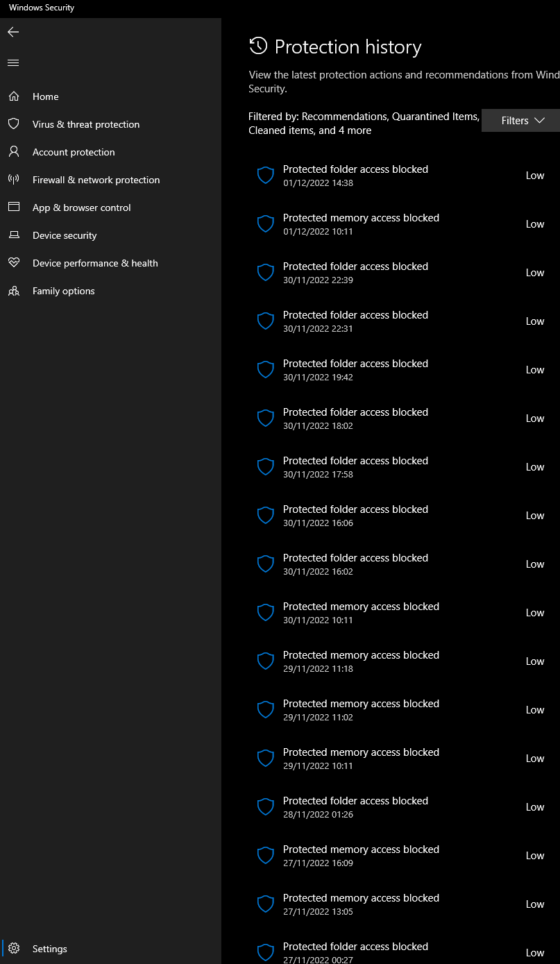Screen dimensions: 560x964
Task: Click shield icon for 30/11/2022 10:11 entry
Action: [x=266, y=613]
